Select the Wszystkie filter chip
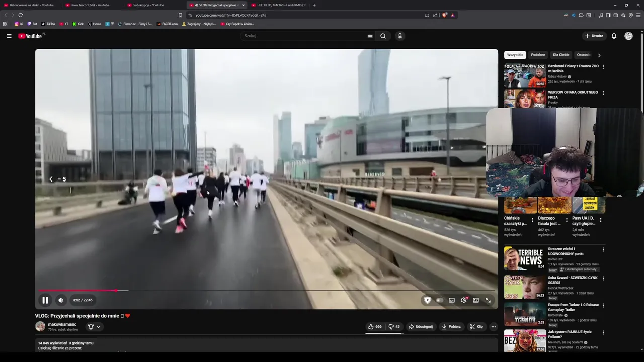644x362 pixels. tap(515, 55)
